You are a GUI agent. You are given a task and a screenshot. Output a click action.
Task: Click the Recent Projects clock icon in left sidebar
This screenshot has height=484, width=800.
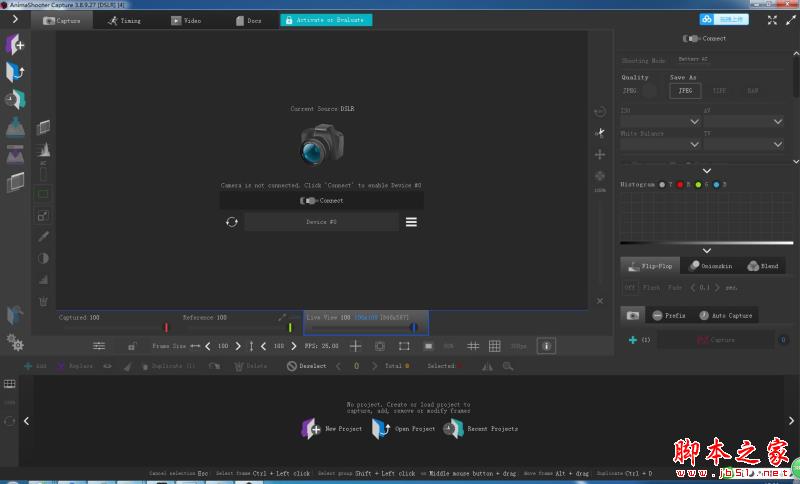click(15, 99)
